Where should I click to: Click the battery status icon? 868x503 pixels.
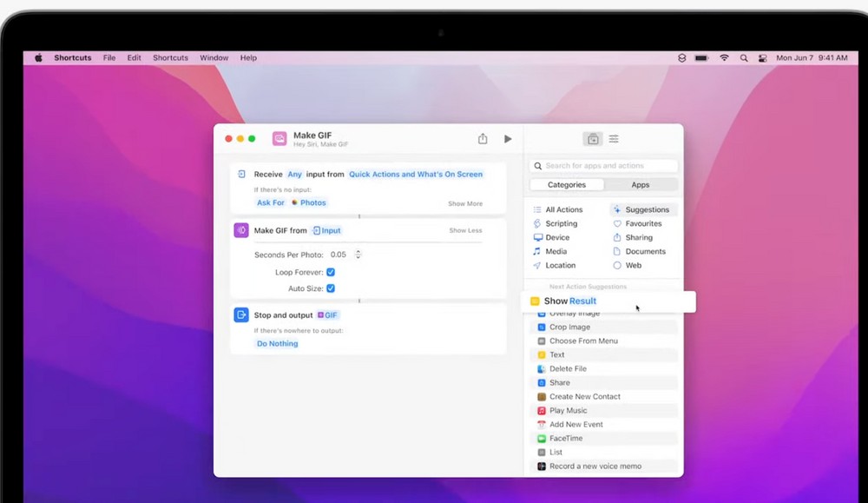click(x=701, y=57)
